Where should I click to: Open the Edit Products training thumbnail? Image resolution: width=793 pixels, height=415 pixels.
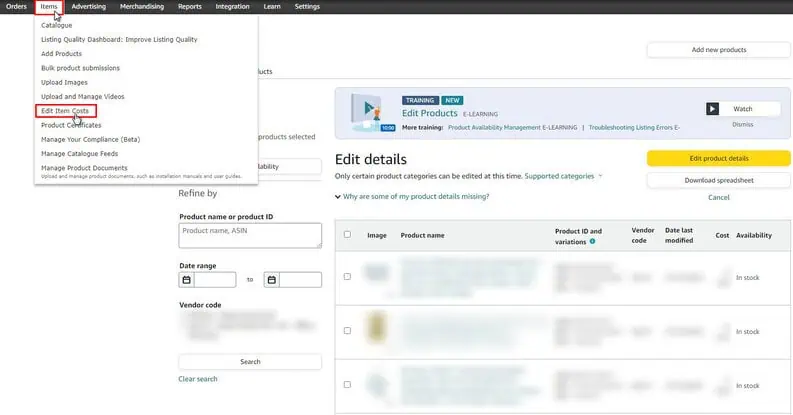372,113
